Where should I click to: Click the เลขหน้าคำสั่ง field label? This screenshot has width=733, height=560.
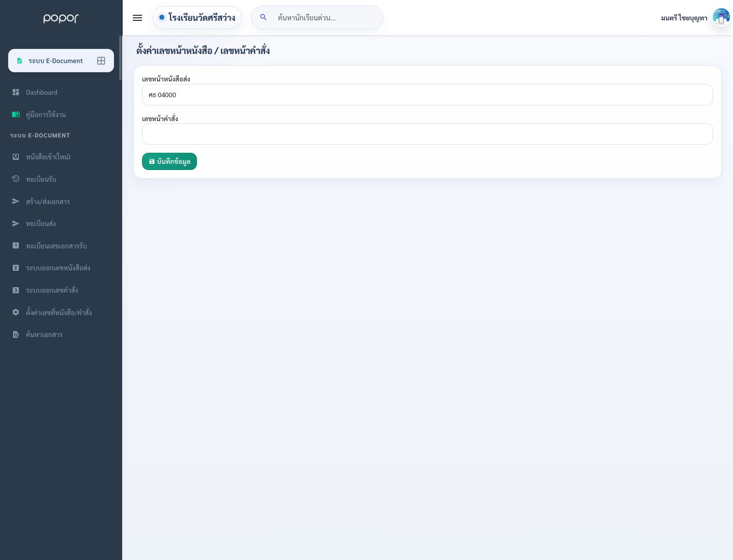[x=160, y=119]
